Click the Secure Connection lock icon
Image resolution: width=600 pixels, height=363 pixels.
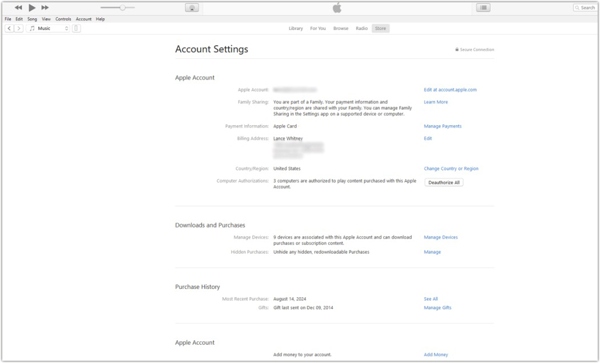click(x=457, y=49)
